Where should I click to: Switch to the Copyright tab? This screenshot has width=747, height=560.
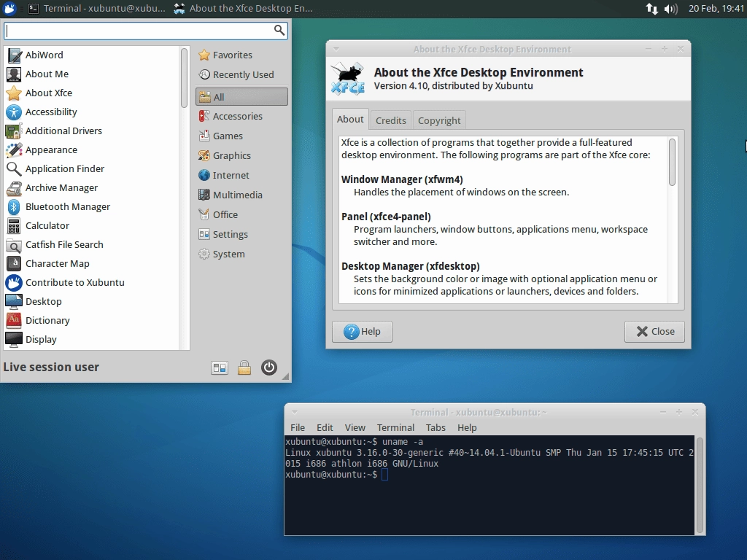[x=439, y=120]
